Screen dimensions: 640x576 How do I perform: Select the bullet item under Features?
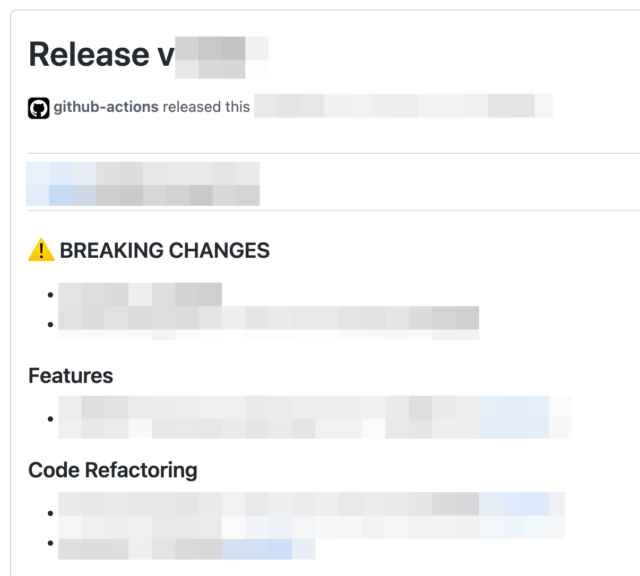(x=315, y=417)
